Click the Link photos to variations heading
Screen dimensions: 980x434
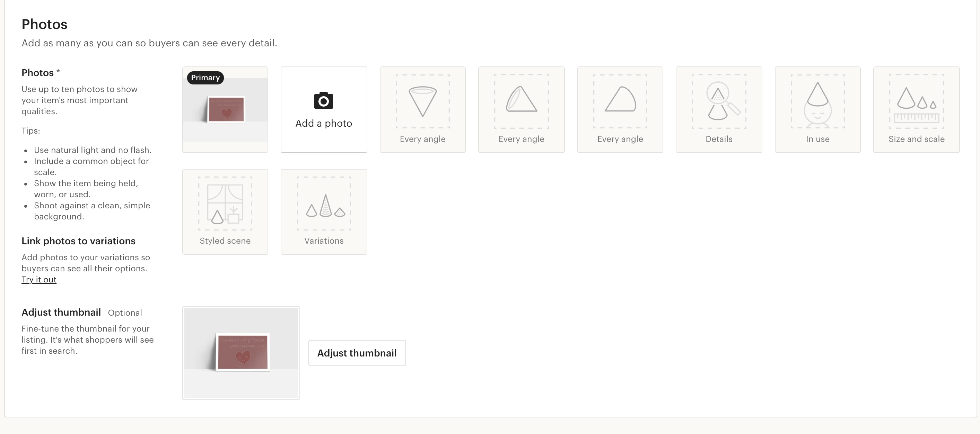tap(78, 241)
